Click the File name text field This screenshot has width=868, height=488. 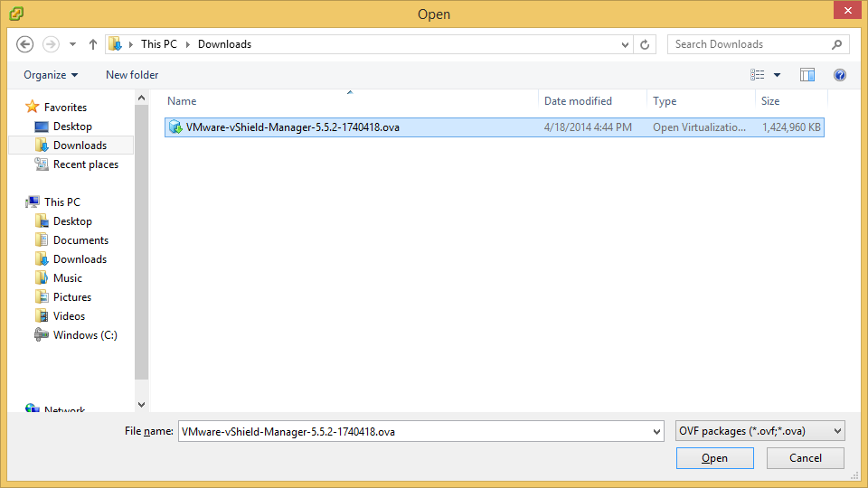coord(414,432)
